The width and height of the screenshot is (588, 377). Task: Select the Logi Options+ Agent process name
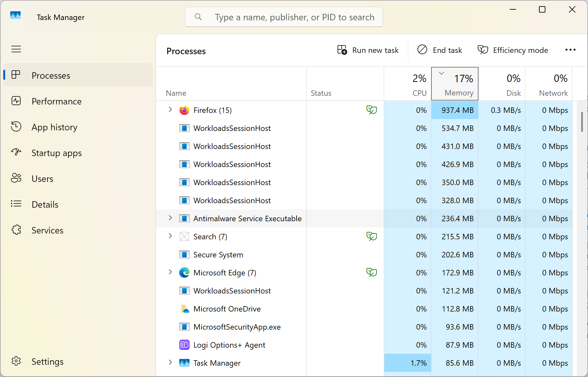pyautogui.click(x=229, y=345)
